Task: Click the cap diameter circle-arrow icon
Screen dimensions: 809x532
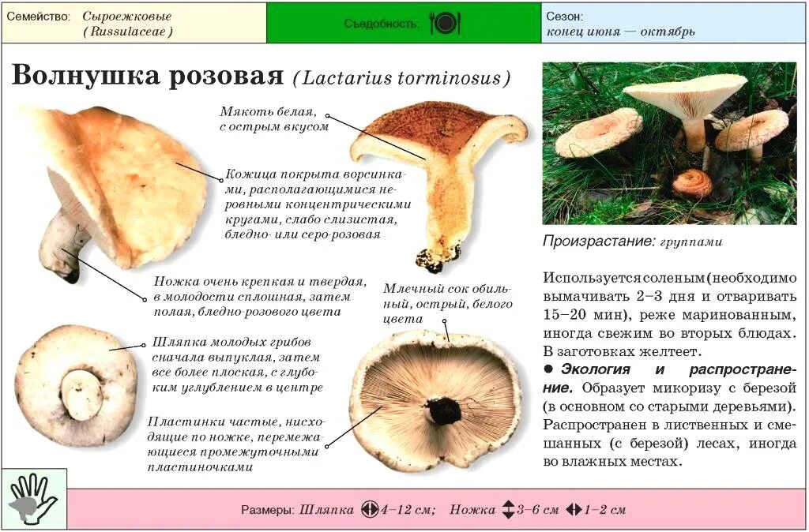Action: coord(370,510)
